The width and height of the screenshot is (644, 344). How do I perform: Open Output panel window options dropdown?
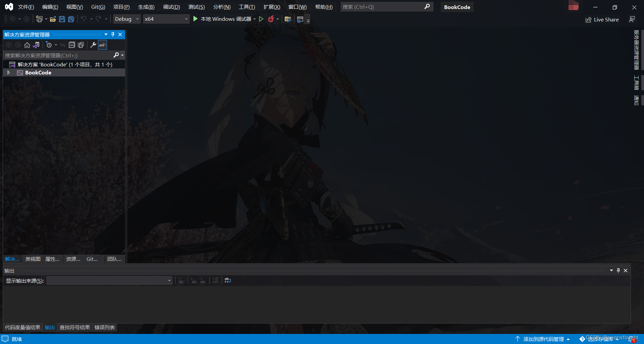pyautogui.click(x=611, y=270)
